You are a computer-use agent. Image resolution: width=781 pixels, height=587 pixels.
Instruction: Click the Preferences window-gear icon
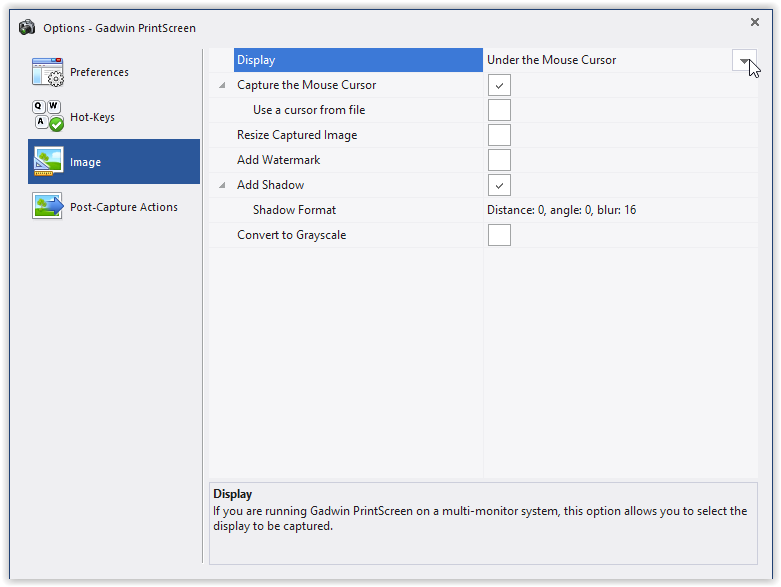coord(47,72)
